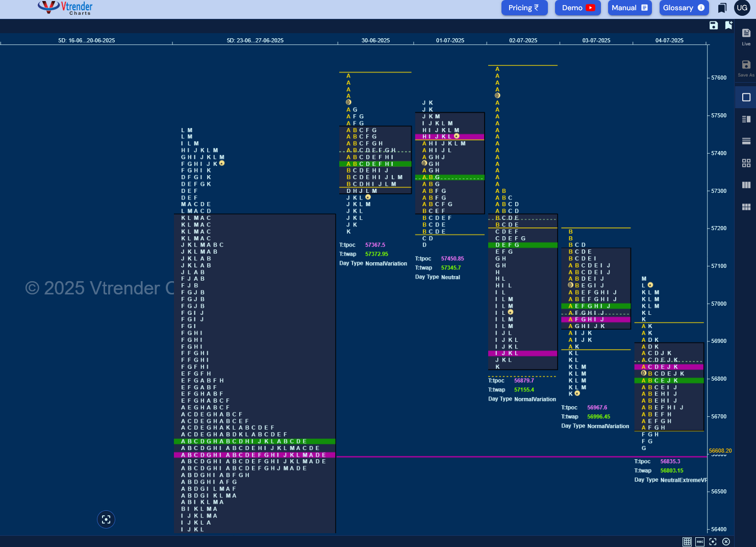Toggle the grid lines icon at bottom
756x547 pixels.
(x=687, y=541)
